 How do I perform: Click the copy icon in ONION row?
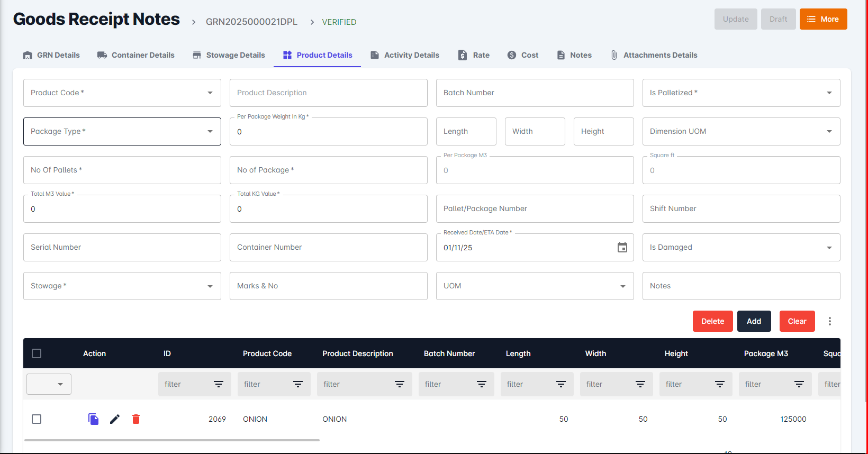[x=93, y=419]
